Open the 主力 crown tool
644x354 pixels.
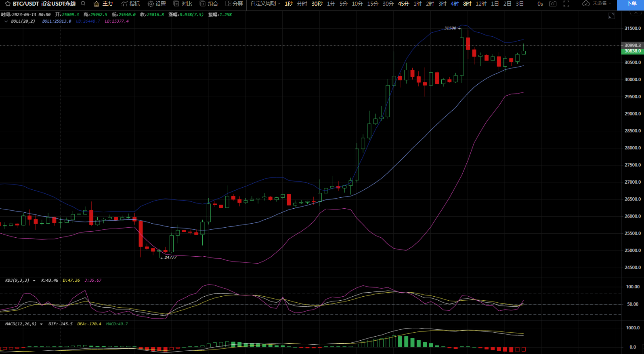pyautogui.click(x=103, y=4)
